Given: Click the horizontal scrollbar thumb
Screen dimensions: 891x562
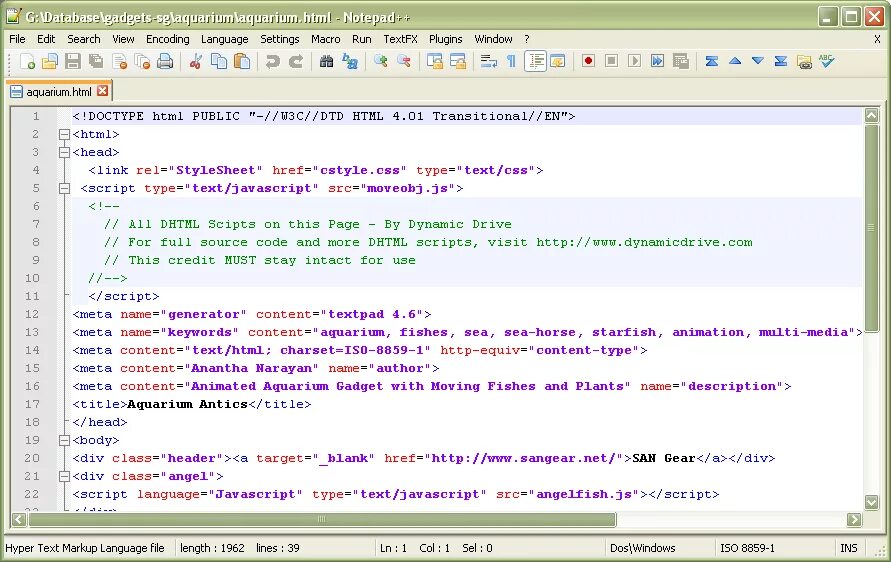Looking at the screenshot, I should point(322,519).
